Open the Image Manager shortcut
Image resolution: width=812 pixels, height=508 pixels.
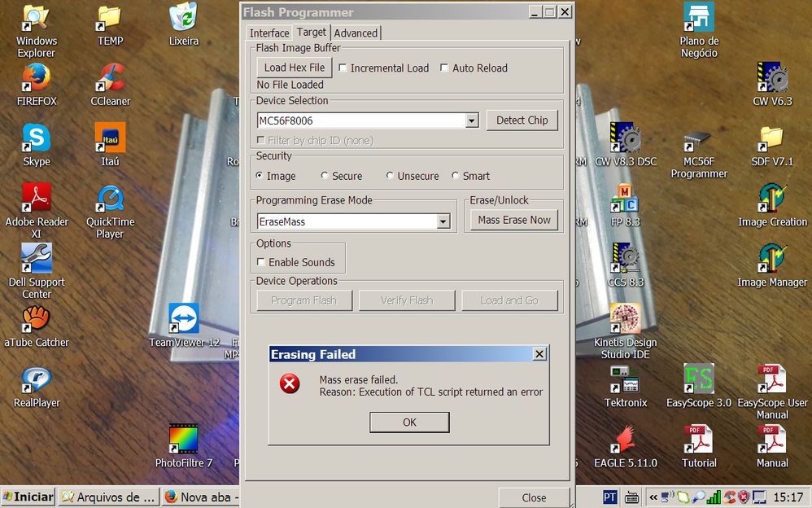pyautogui.click(x=772, y=265)
